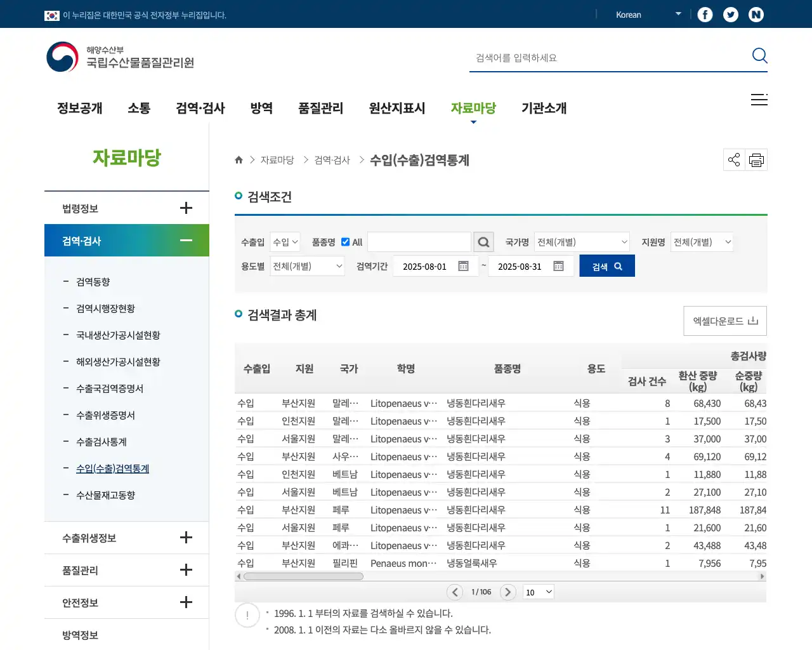The height and width of the screenshot is (650, 812).
Task: Open the 기관소개 main menu
Action: point(544,108)
